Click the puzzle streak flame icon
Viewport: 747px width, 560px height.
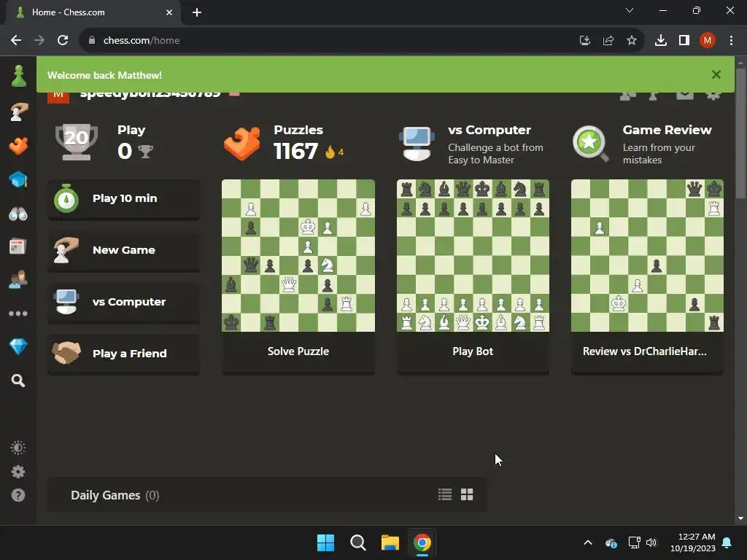[x=330, y=152]
